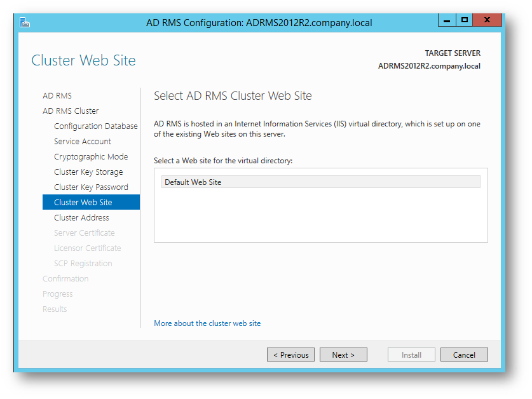Click the Confirmation step in sidebar
This screenshot has width=532, height=399.
tap(65, 278)
